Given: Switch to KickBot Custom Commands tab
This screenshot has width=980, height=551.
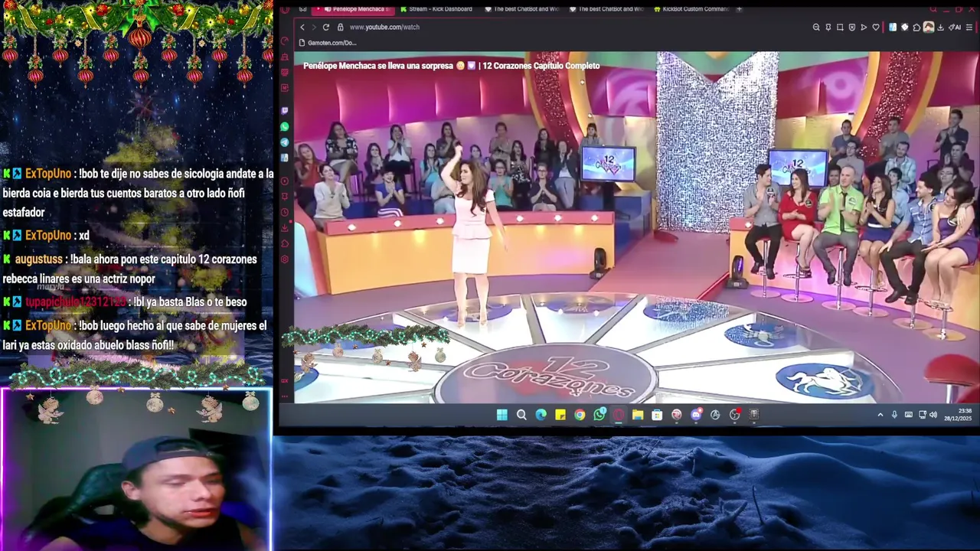Looking at the screenshot, I should pos(691,9).
